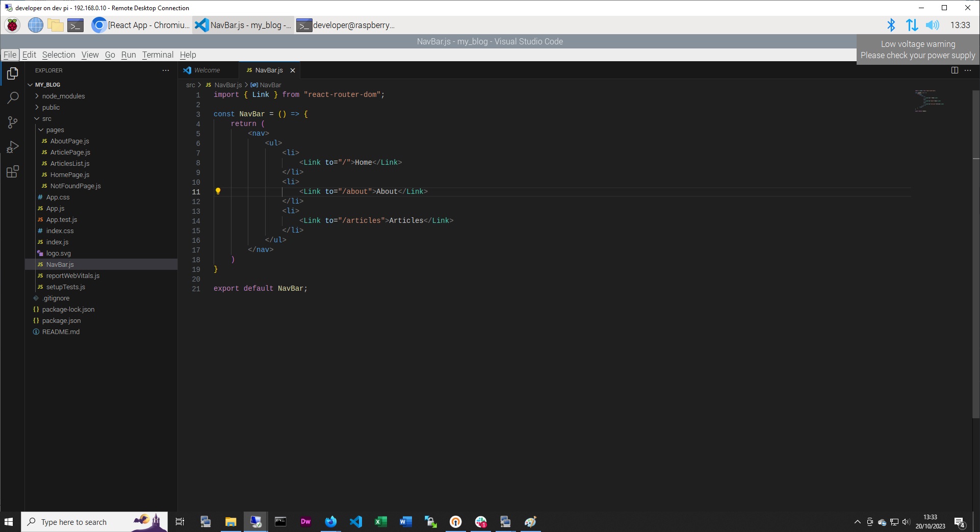Show hidden system tray icons chevron
980x532 pixels.
857,522
